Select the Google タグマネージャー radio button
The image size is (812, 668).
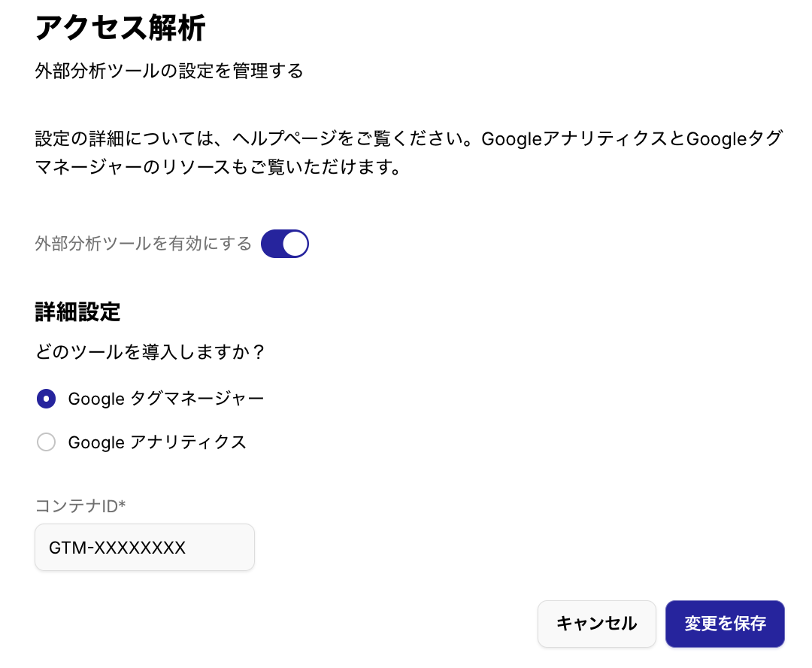[47, 399]
